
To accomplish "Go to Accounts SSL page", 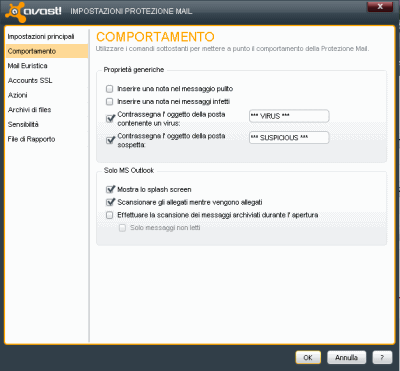I will pos(30,80).
